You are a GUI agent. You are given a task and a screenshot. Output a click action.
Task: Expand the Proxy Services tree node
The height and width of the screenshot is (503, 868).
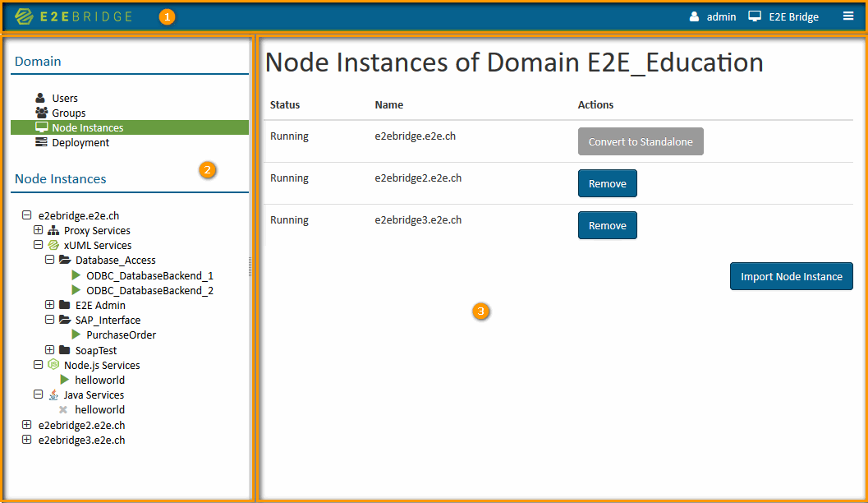[39, 230]
